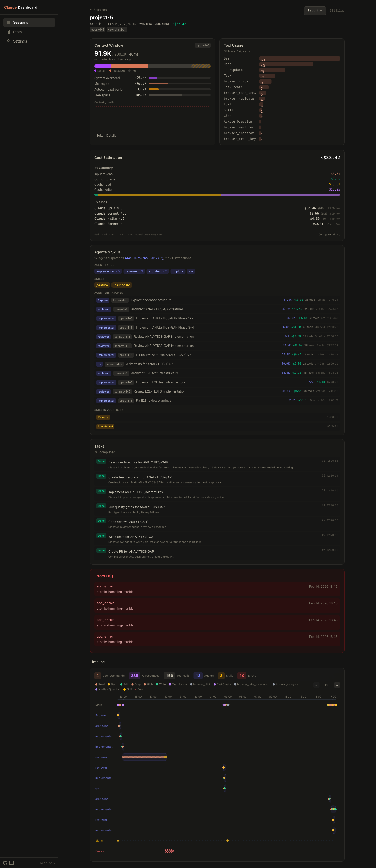
Task: Click the context window usage bar
Action: (x=152, y=66)
